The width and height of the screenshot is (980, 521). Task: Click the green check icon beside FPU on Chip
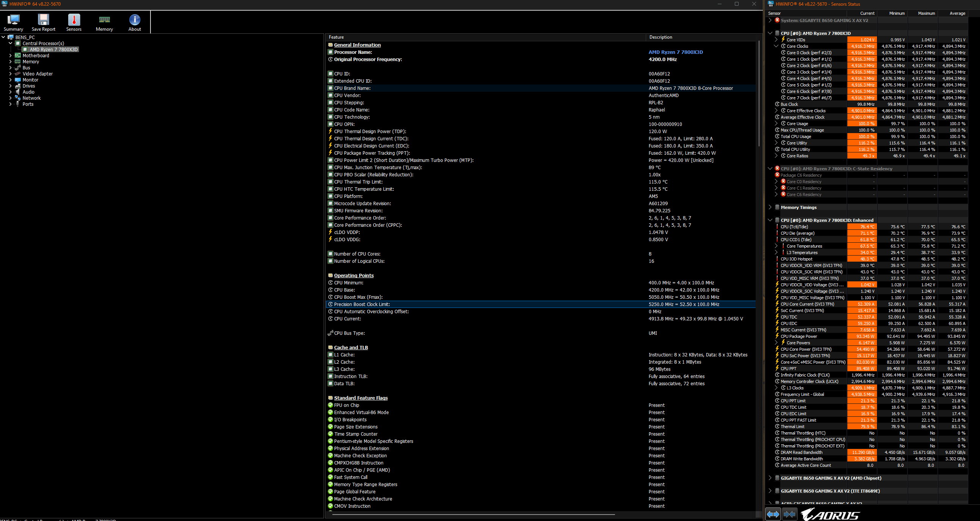330,405
